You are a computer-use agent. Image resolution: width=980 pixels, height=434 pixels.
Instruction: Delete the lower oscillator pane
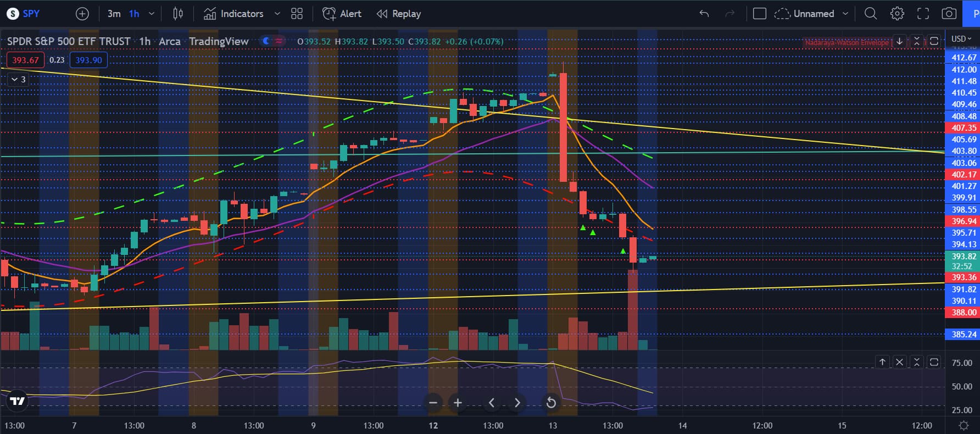[x=899, y=362]
